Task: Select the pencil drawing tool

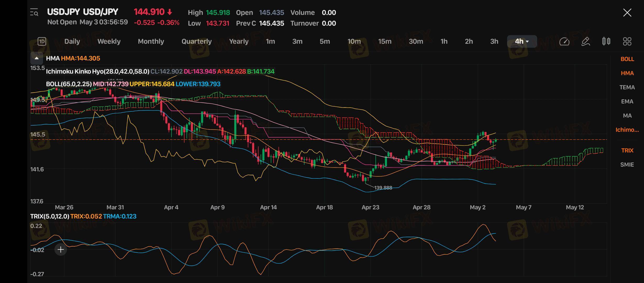Action: coord(585,41)
